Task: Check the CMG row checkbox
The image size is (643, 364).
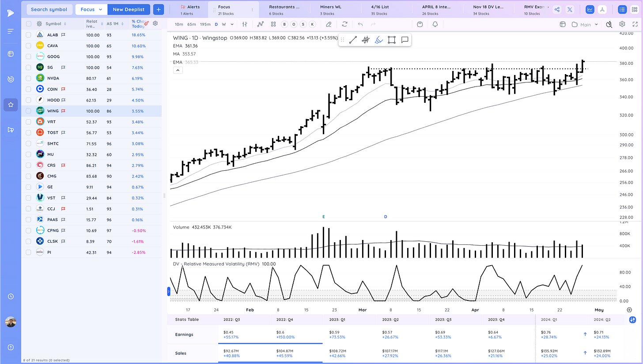Action: point(29,176)
